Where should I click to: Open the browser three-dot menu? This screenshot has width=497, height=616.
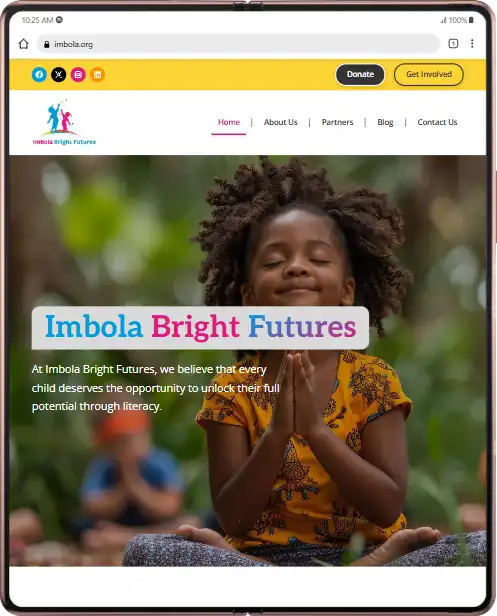(472, 44)
